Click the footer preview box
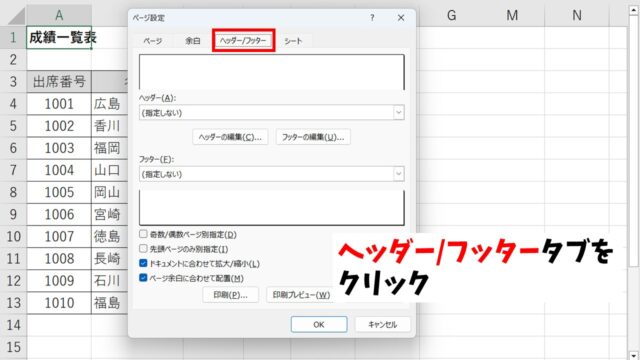 tap(272, 207)
